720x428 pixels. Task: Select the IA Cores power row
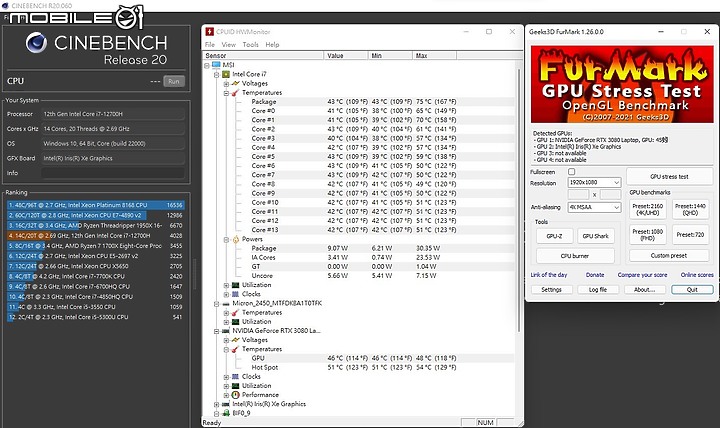click(x=360, y=257)
